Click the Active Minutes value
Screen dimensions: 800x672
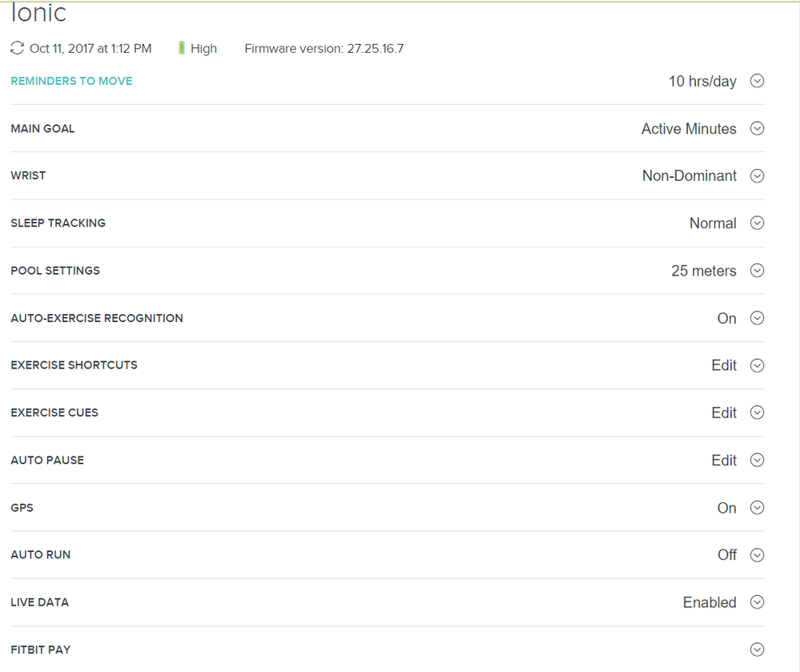point(689,129)
